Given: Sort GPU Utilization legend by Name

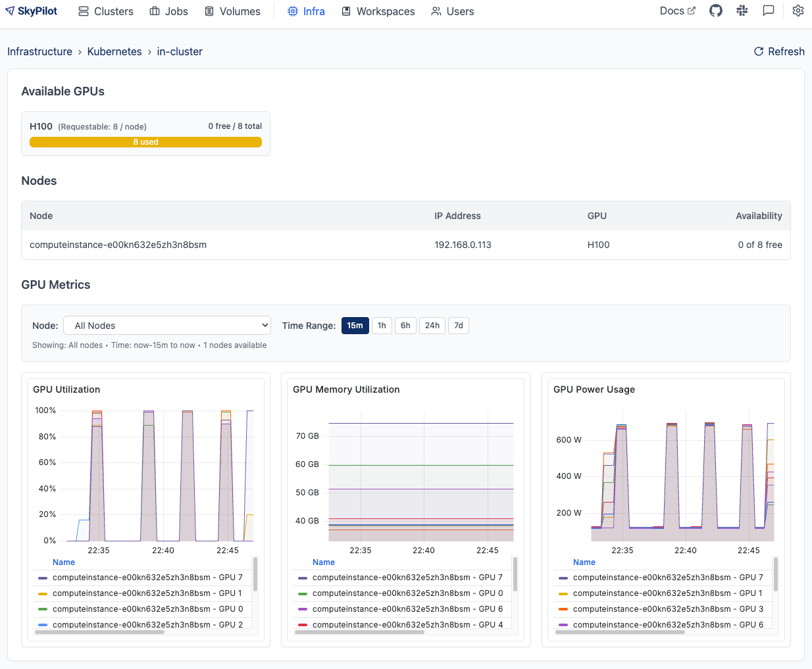Looking at the screenshot, I should [64, 562].
